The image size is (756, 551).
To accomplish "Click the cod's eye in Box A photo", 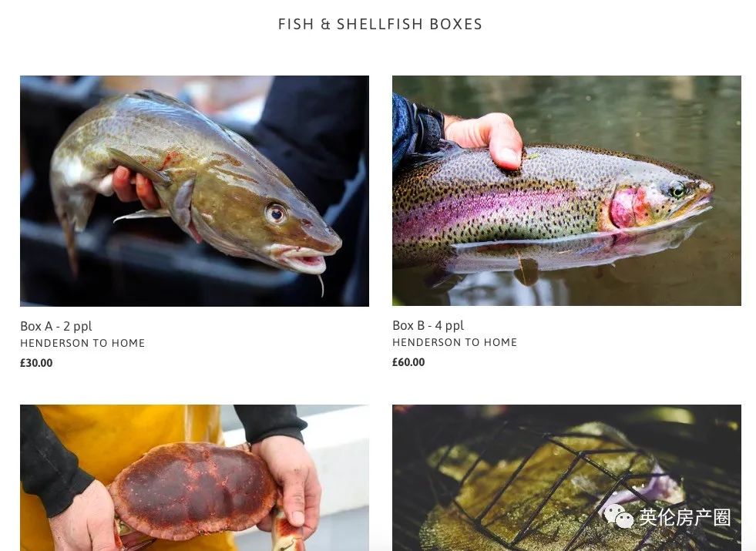I will (x=276, y=213).
